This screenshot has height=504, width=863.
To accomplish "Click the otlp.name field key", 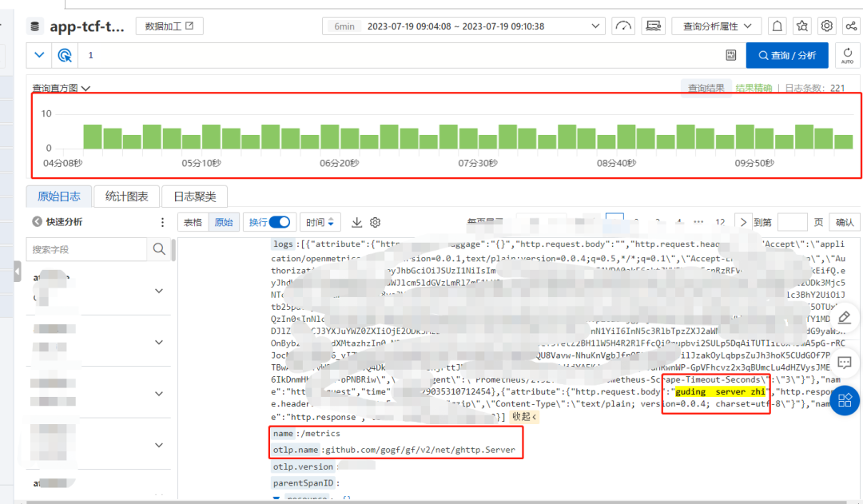I will click(x=296, y=450).
